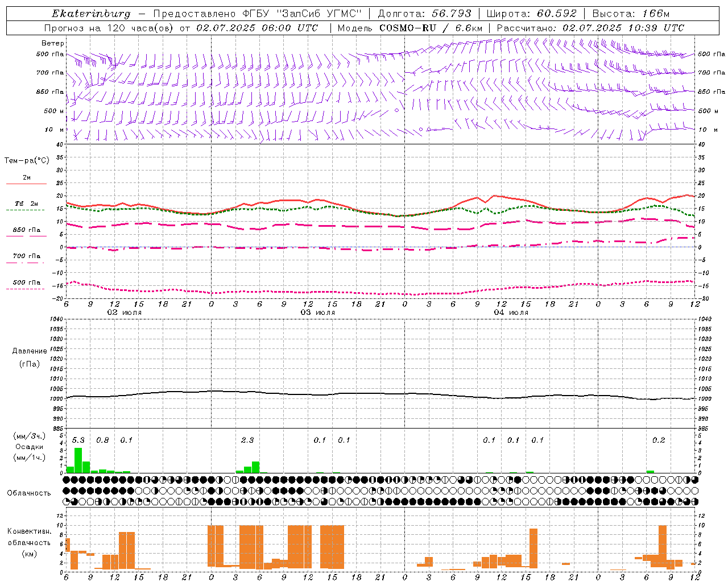Click the 'Модель COSMO-RU / 6.6км' text
Screen dimensions: 728x582
410,28
